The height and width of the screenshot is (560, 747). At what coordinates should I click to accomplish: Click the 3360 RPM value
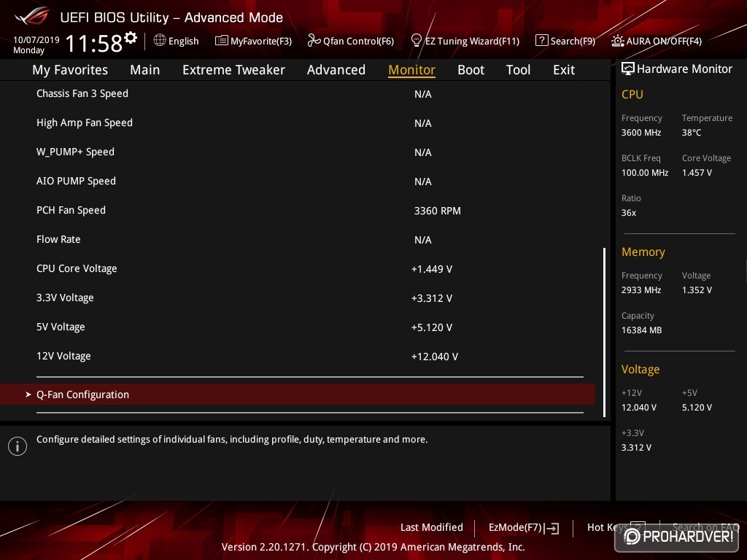pyautogui.click(x=438, y=211)
